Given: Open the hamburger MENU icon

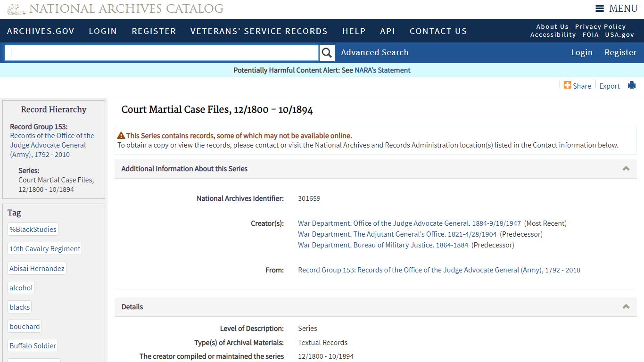Looking at the screenshot, I should 600,8.
